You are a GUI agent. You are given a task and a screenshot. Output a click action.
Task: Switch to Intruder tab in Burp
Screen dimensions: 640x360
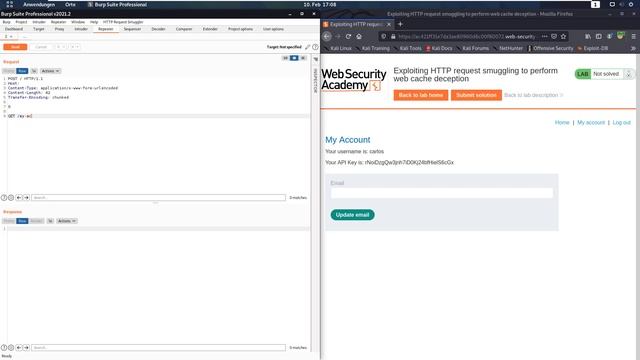(x=81, y=29)
